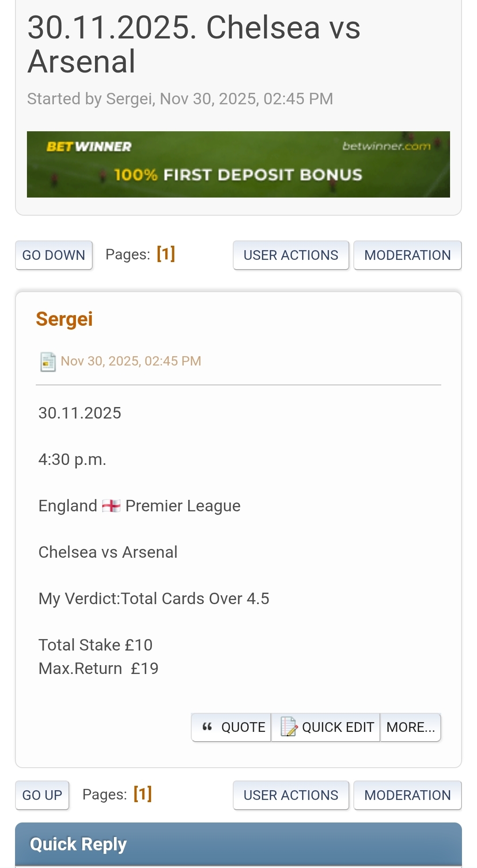477x868 pixels.
Task: Open top USER ACTIONS menu
Action: [291, 255]
